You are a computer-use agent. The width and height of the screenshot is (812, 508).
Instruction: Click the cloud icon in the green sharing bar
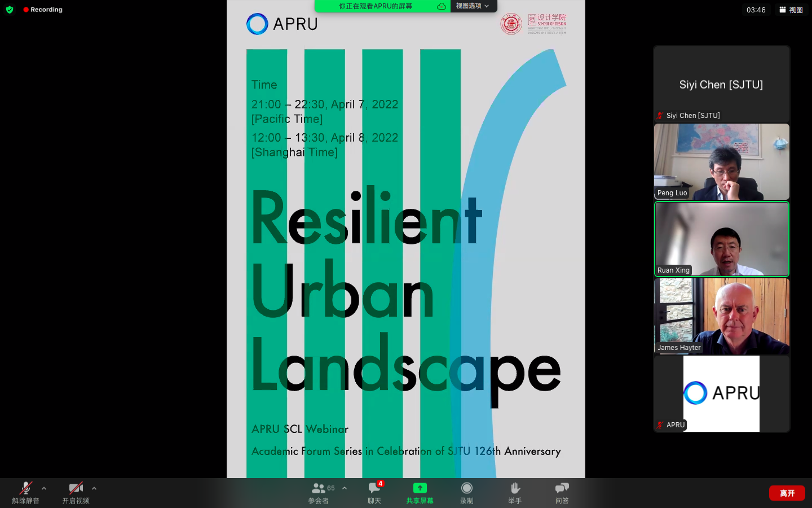pyautogui.click(x=442, y=6)
